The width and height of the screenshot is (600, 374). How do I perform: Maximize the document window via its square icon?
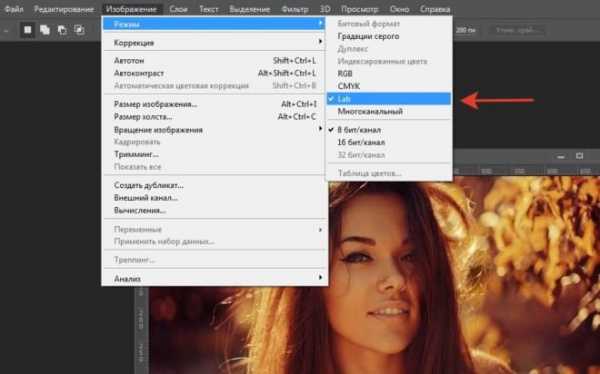coord(580,156)
